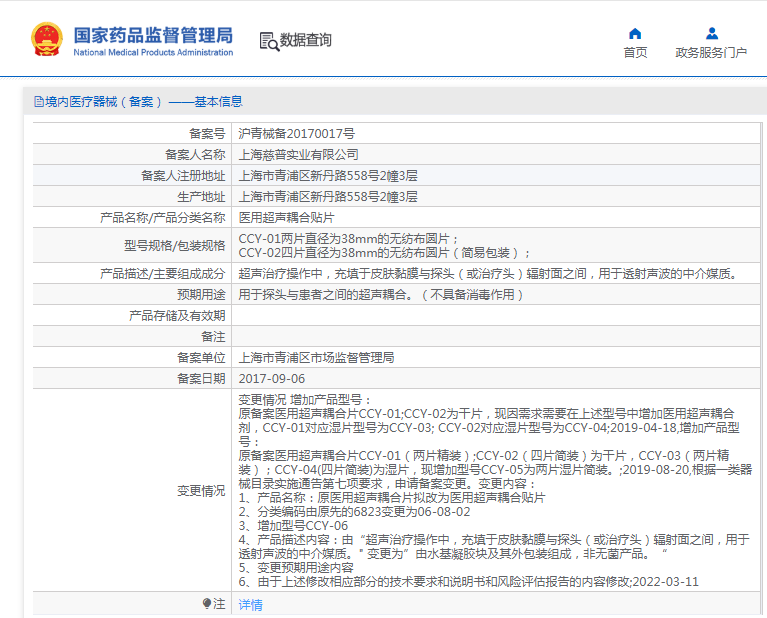Click 用于探头与患者之间的超声耦合 intended use
Viewport: 767px width, 618px height.
tap(381, 295)
